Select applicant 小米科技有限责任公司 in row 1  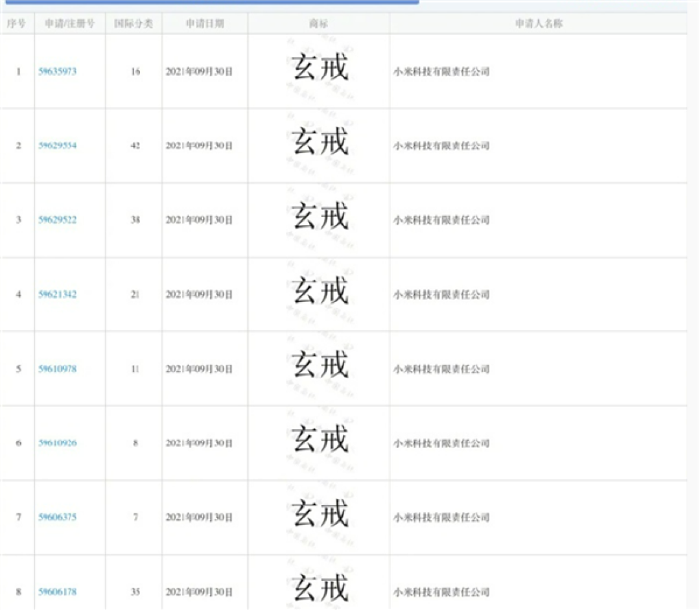(x=441, y=71)
